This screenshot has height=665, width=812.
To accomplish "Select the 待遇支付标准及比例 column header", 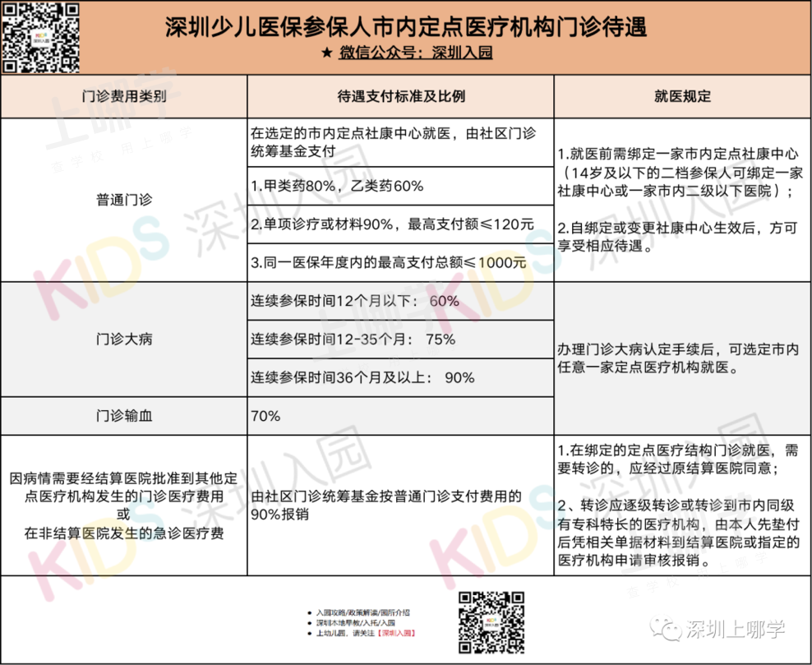I will pos(401,96).
